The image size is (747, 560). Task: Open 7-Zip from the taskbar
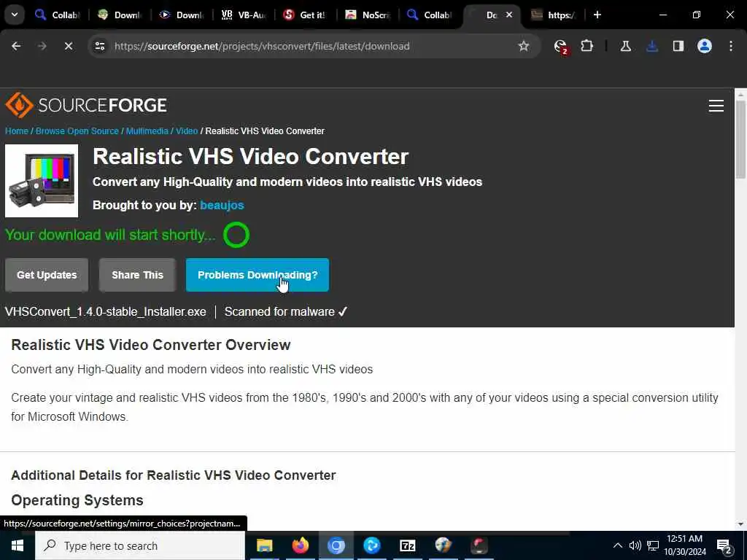pyautogui.click(x=407, y=545)
